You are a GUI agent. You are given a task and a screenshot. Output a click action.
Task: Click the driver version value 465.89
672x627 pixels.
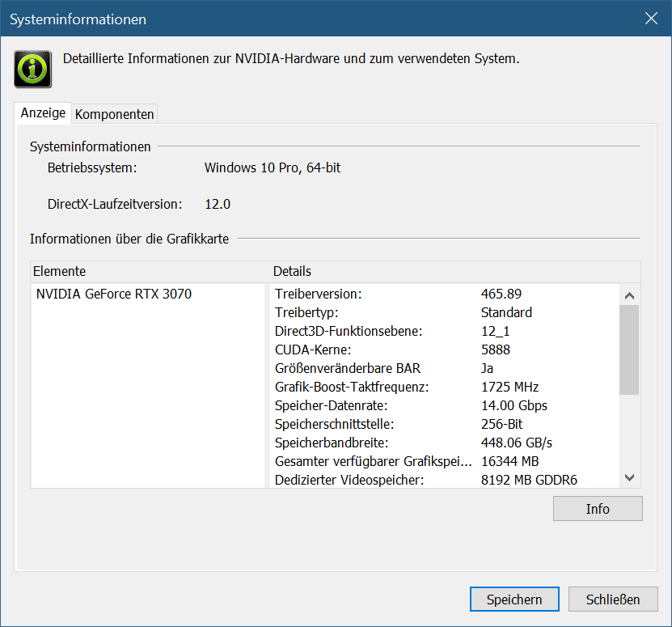coord(501,294)
